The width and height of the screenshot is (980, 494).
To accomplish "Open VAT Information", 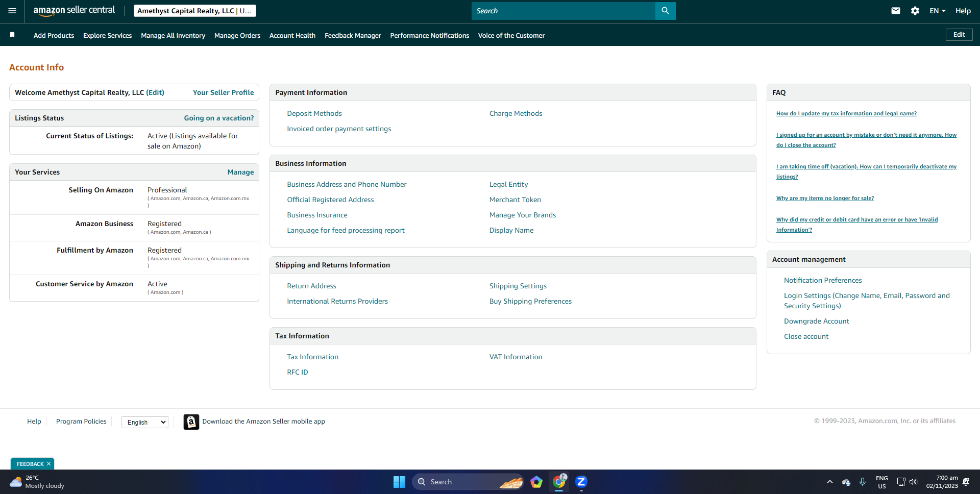I will [x=516, y=357].
